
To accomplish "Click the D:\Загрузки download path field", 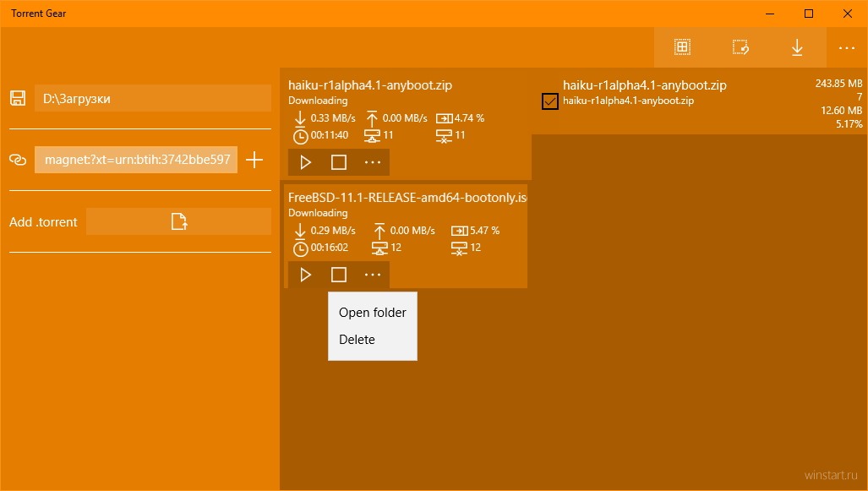I will pos(153,99).
